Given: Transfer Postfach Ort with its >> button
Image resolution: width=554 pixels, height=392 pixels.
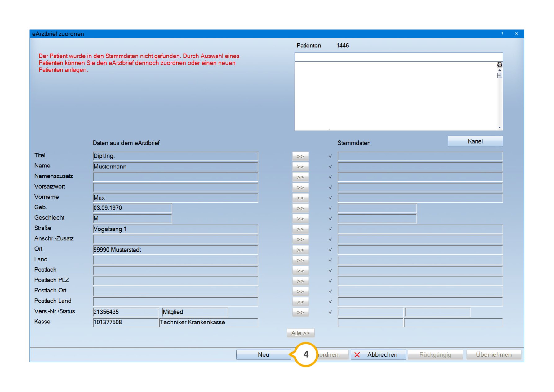Looking at the screenshot, I should coord(300,292).
